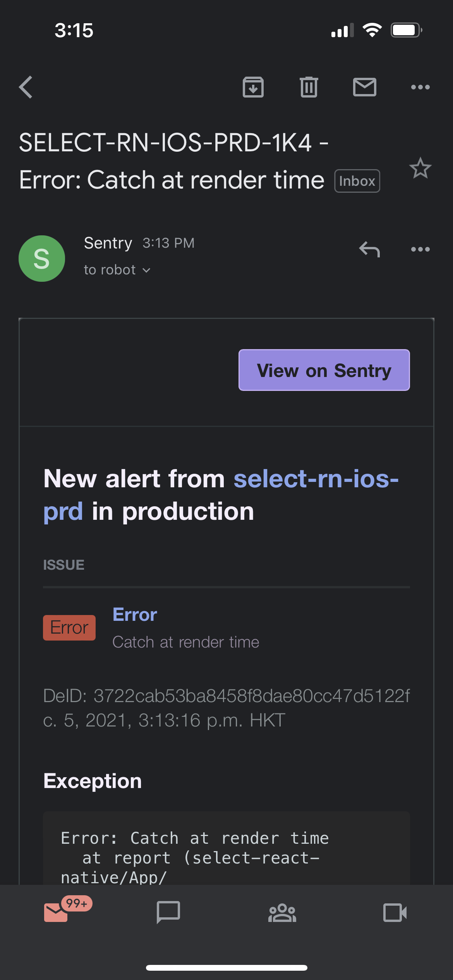Tap the green Sentry sender avatar
The height and width of the screenshot is (980, 453).
click(42, 259)
